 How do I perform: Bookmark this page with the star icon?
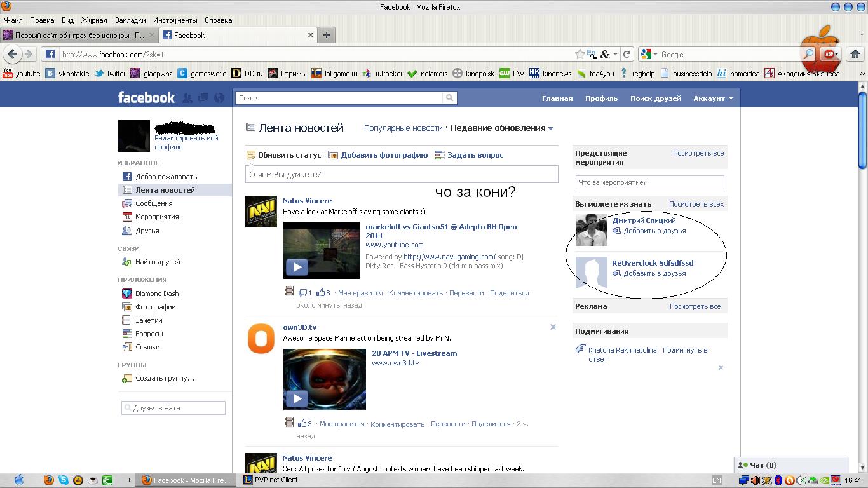(x=580, y=54)
